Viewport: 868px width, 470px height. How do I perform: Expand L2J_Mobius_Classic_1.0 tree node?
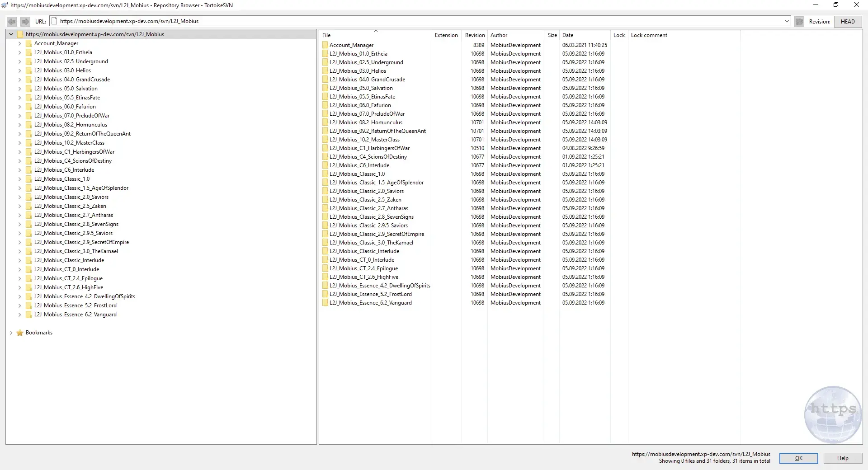(19, 179)
